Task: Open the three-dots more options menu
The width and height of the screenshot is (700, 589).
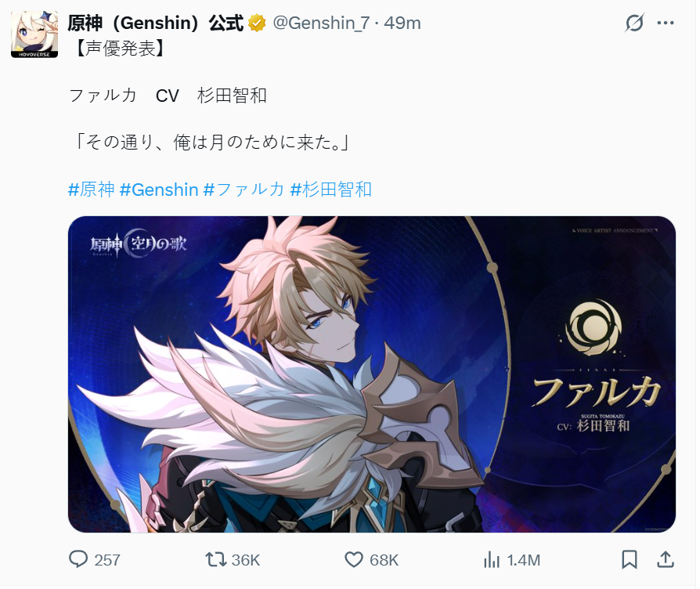Action: 666,23
